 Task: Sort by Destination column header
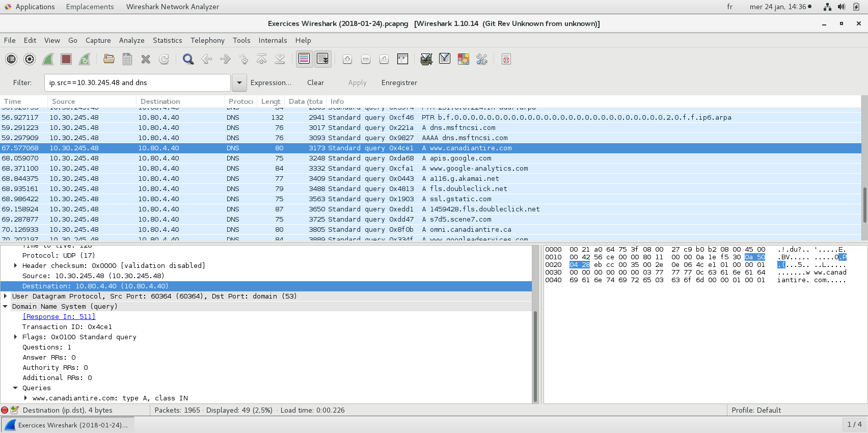pyautogui.click(x=180, y=101)
